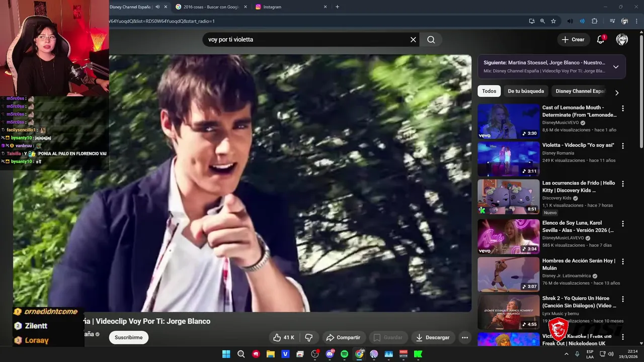Mute the Disney Channel España tab speaker
This screenshot has height=362, width=644.
(x=157, y=7)
